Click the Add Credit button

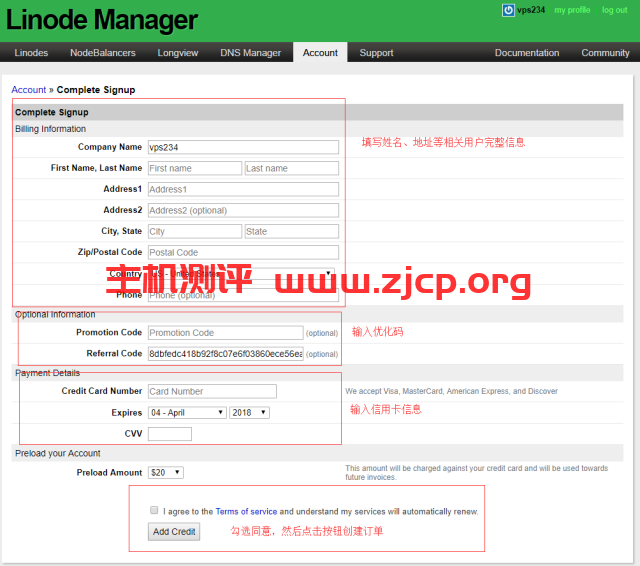pos(174,532)
